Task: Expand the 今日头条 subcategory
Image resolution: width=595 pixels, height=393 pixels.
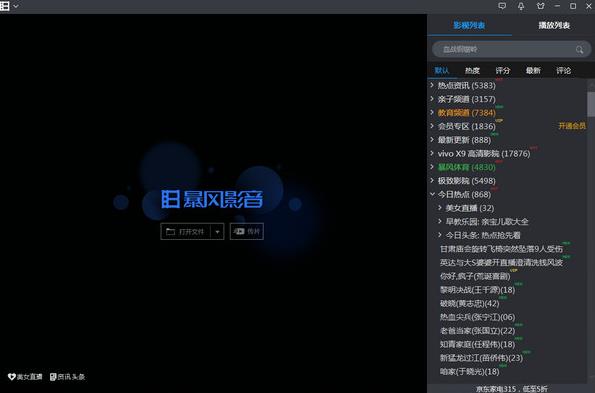Action: pos(439,235)
